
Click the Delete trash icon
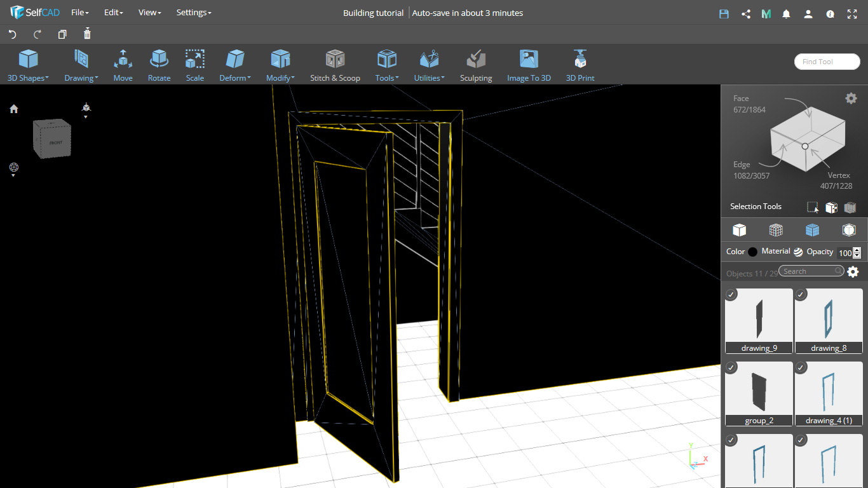87,34
